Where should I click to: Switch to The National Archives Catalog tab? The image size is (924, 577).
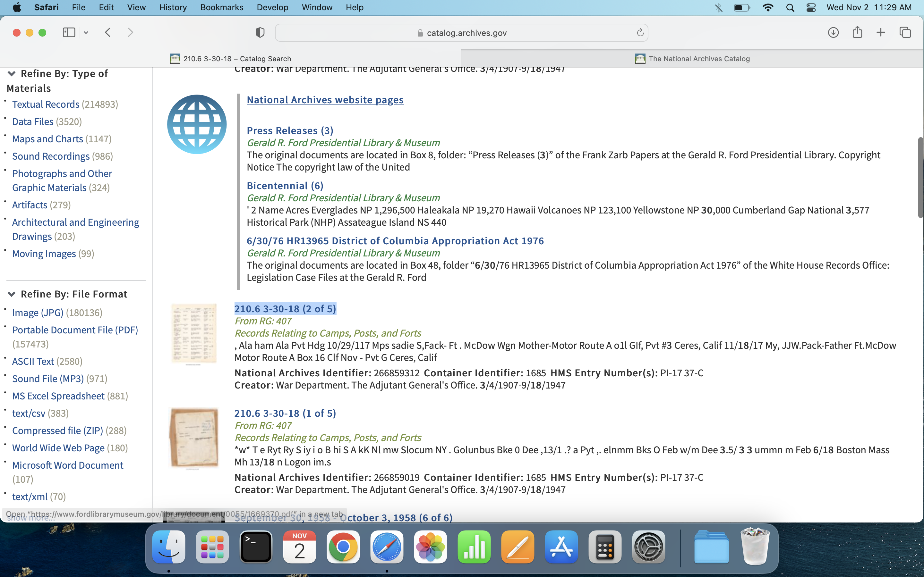click(692, 59)
